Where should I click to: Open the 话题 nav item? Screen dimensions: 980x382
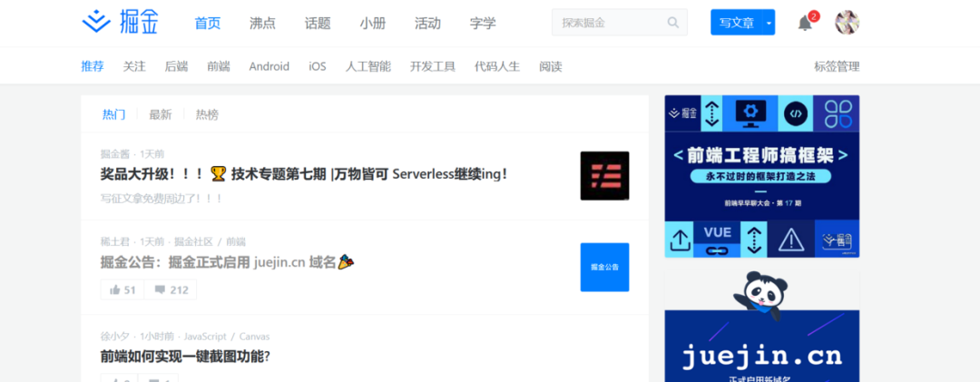point(318,23)
